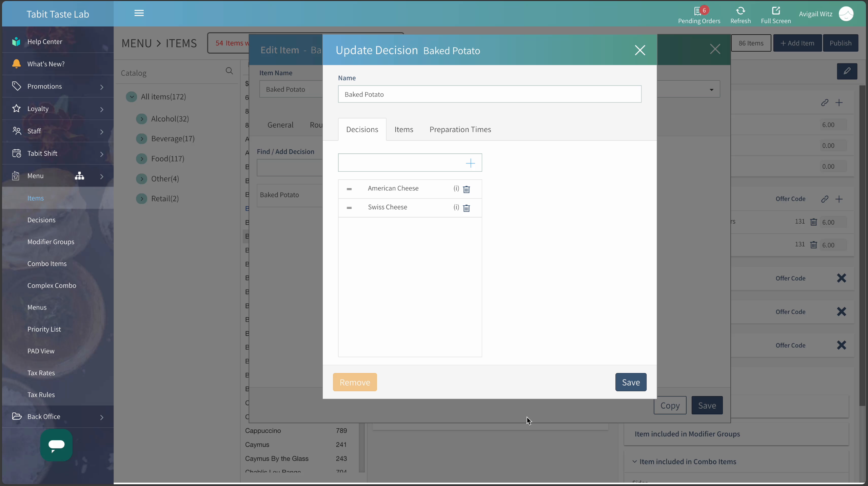The height and width of the screenshot is (486, 868).
Task: Save the Update Decision dialog
Action: 631,382
